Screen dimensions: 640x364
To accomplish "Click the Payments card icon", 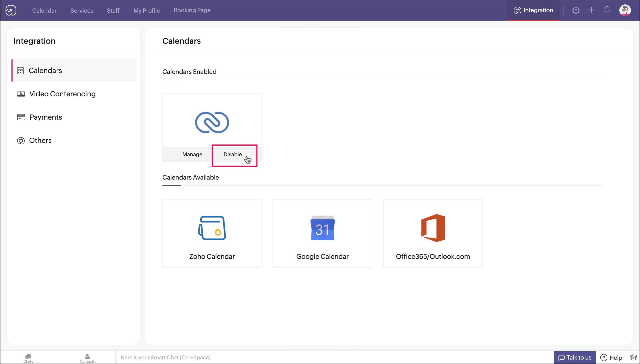I will (21, 117).
